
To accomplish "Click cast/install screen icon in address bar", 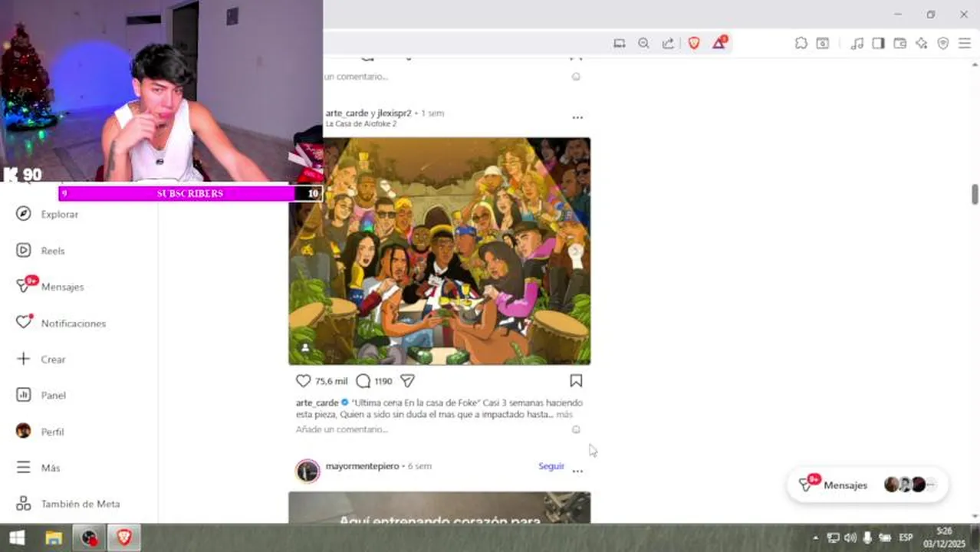I will tap(619, 44).
